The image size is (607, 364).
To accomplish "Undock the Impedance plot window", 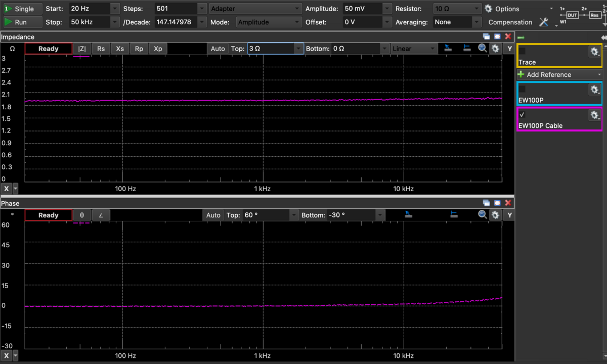I will (487, 36).
